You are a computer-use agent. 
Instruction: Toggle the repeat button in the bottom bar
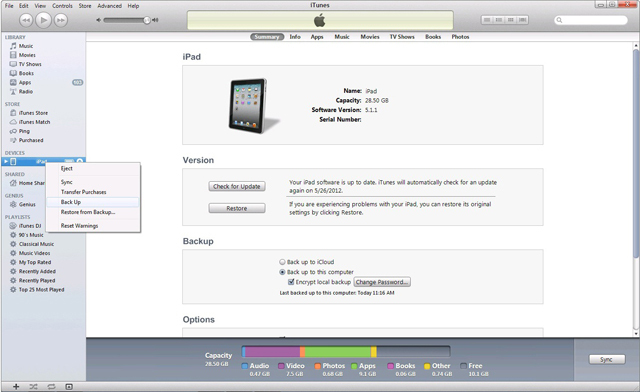[51, 386]
